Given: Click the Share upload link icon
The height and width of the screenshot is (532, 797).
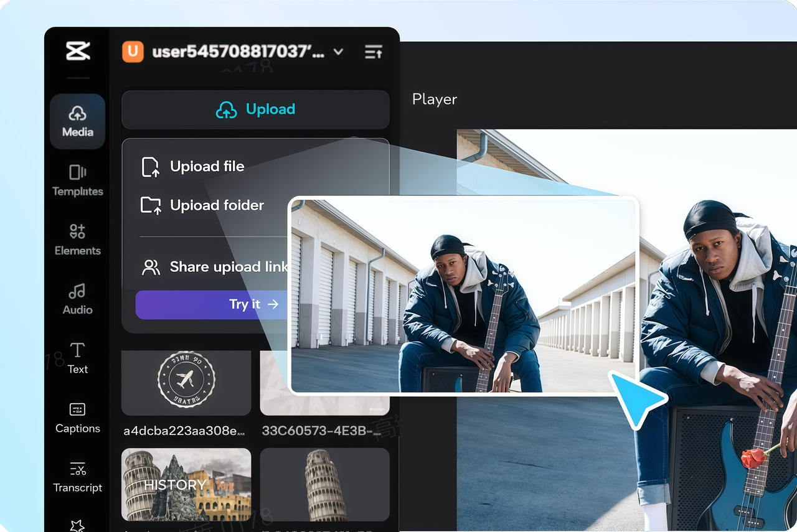Looking at the screenshot, I should [x=149, y=266].
